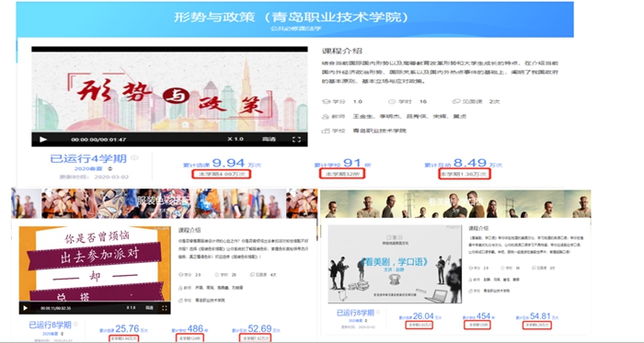Open fullscreen on bottom-left video player
The width and height of the screenshot is (644, 343).
point(165,308)
